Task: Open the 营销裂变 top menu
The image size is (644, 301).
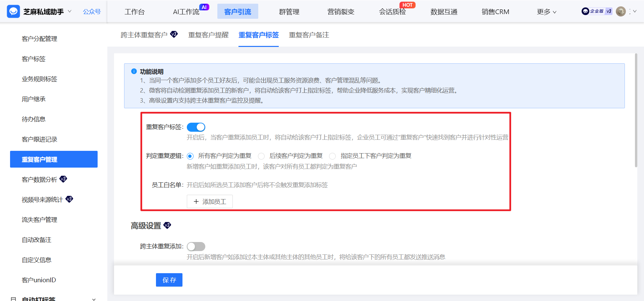Action: click(x=341, y=12)
